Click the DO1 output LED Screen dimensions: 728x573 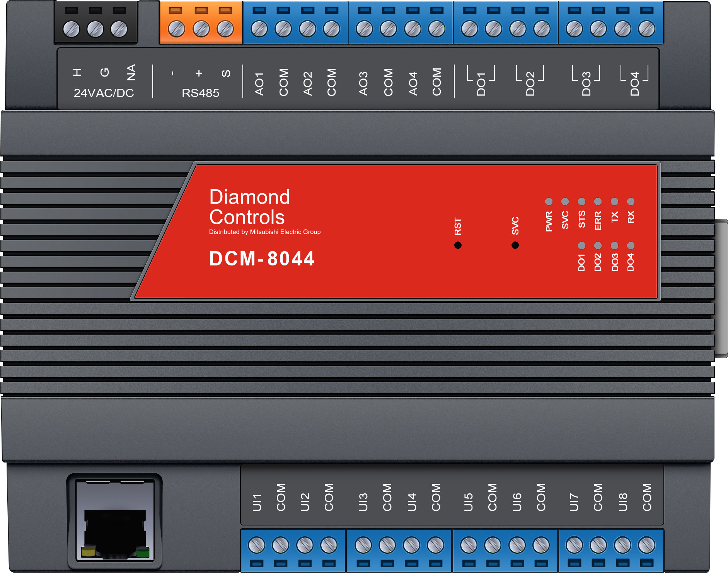(x=581, y=245)
